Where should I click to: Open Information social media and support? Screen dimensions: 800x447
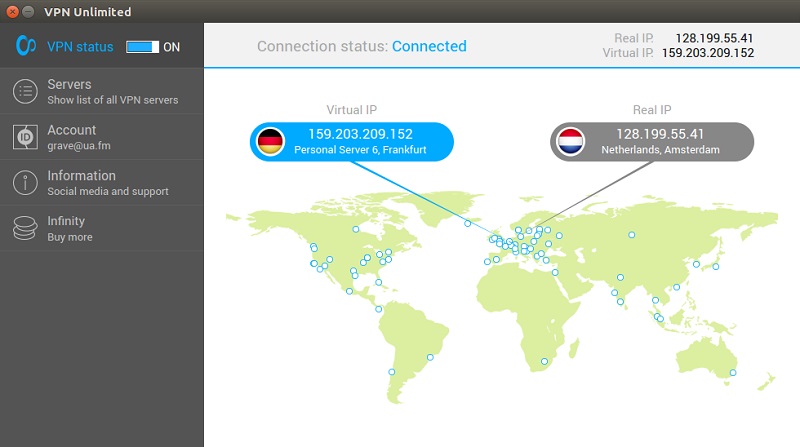click(x=102, y=182)
